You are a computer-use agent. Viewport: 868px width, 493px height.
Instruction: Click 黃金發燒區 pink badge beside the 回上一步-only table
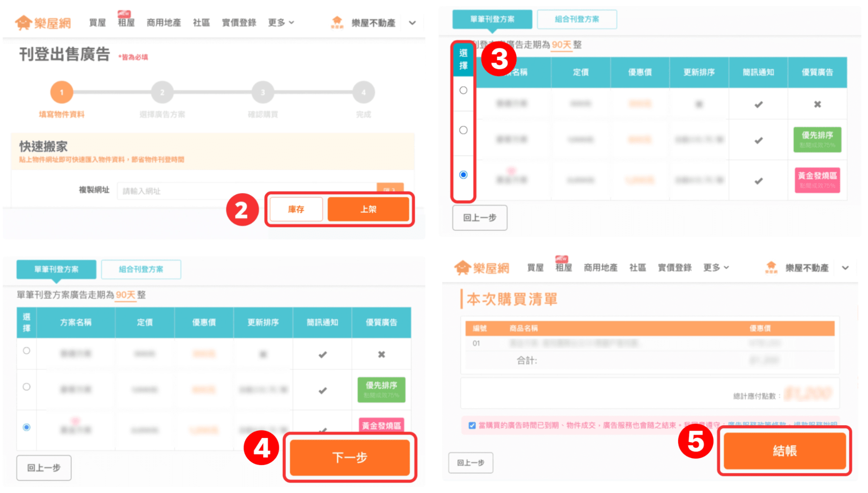(x=817, y=180)
